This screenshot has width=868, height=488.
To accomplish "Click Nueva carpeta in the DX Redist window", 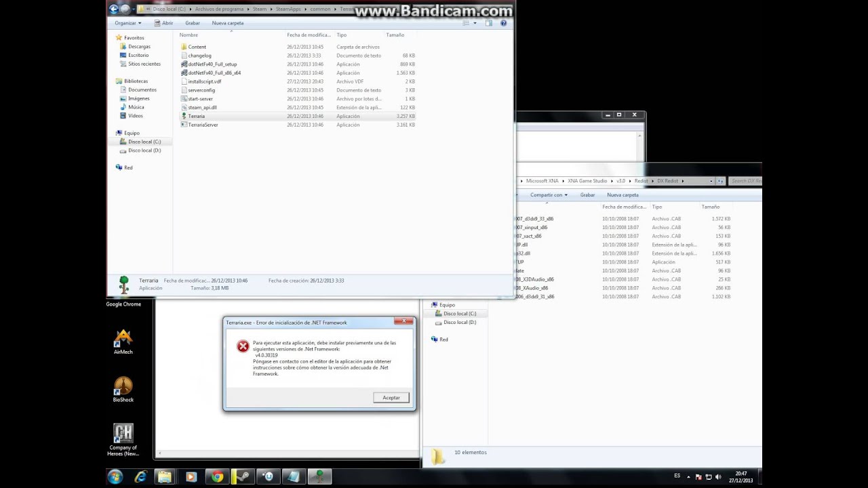I will (623, 195).
